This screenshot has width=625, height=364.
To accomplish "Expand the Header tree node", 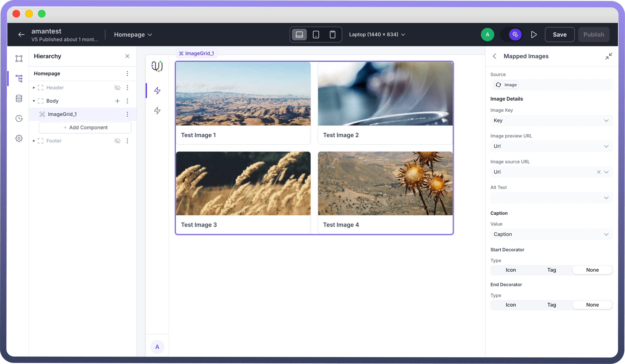I will (34, 88).
